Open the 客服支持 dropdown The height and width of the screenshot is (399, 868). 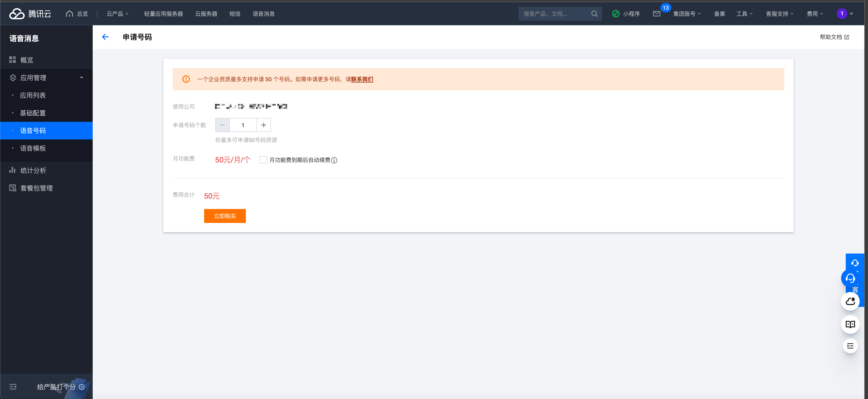pos(780,14)
